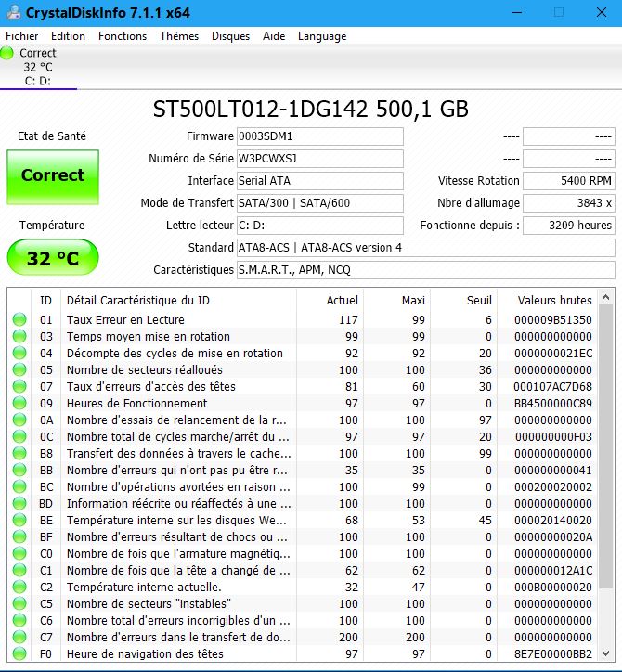Click the SMART list scroll down arrow
The image size is (622, 672).
tap(605, 653)
